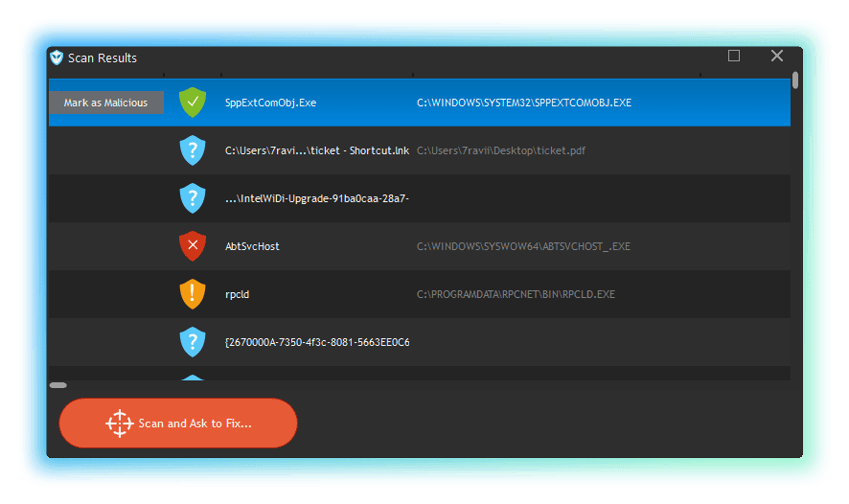
Task: Click the blue question shield for IntelWiDi-Upgrade
Action: click(193, 198)
